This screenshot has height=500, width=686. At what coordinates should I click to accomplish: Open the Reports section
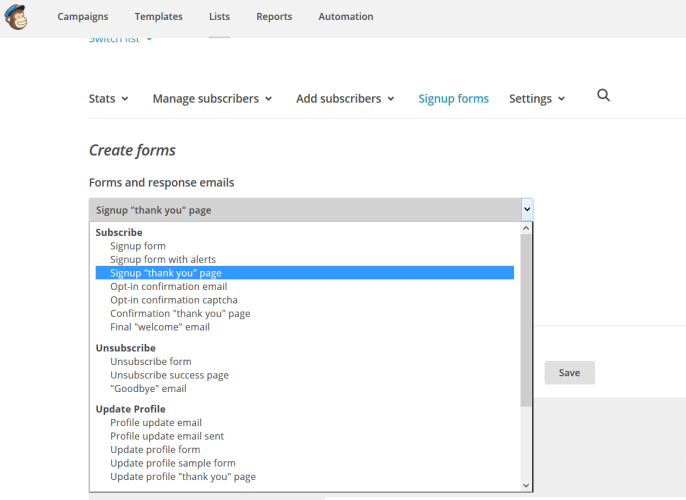coord(274,17)
